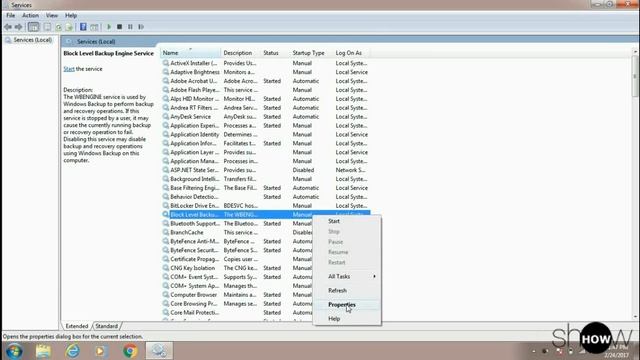Click the Stop Service square toolbar icon
This screenshot has height=360, width=640.
120,27
